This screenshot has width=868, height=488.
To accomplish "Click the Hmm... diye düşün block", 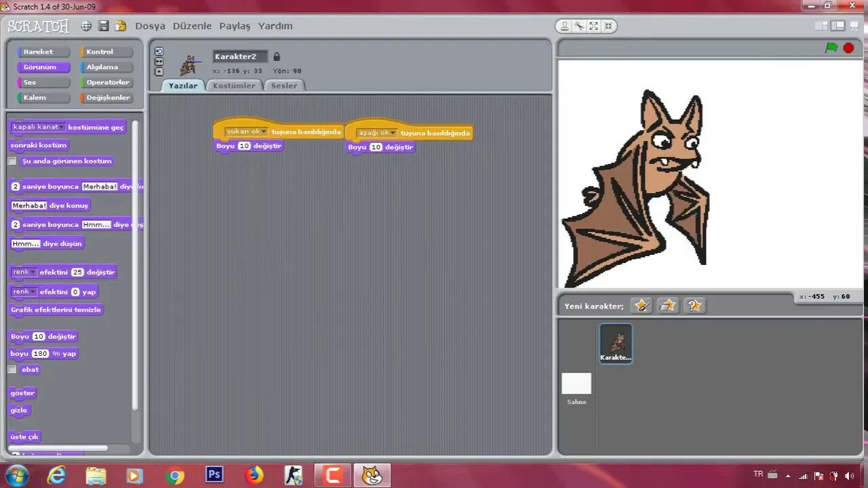I will [x=46, y=243].
